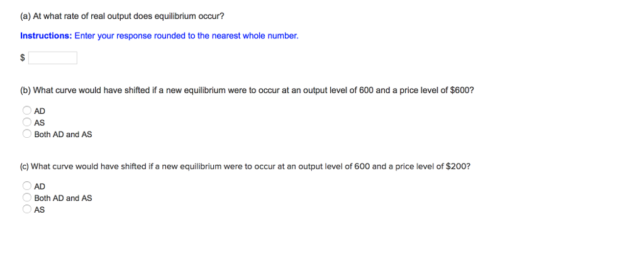644x253 pixels.
Task: Click the 'AS' label text under question (c)
Action: point(40,210)
